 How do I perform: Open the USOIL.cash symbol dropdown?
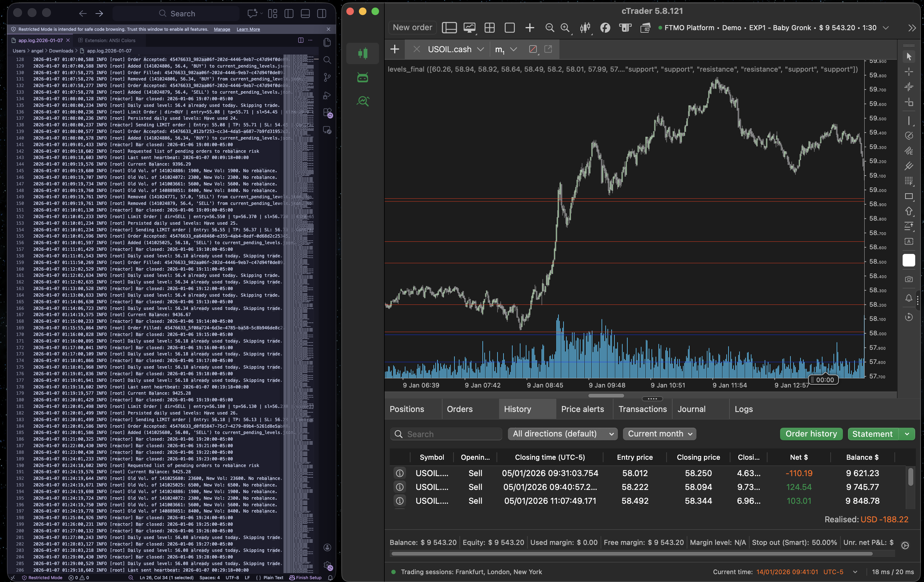tap(481, 49)
